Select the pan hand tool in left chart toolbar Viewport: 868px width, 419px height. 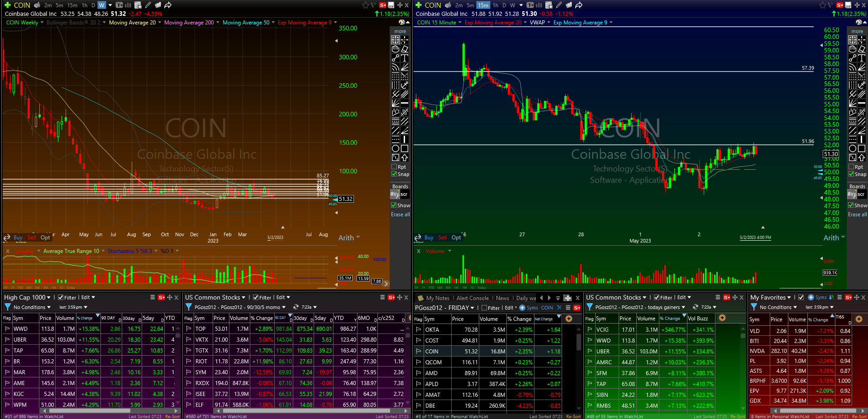[x=396, y=49]
